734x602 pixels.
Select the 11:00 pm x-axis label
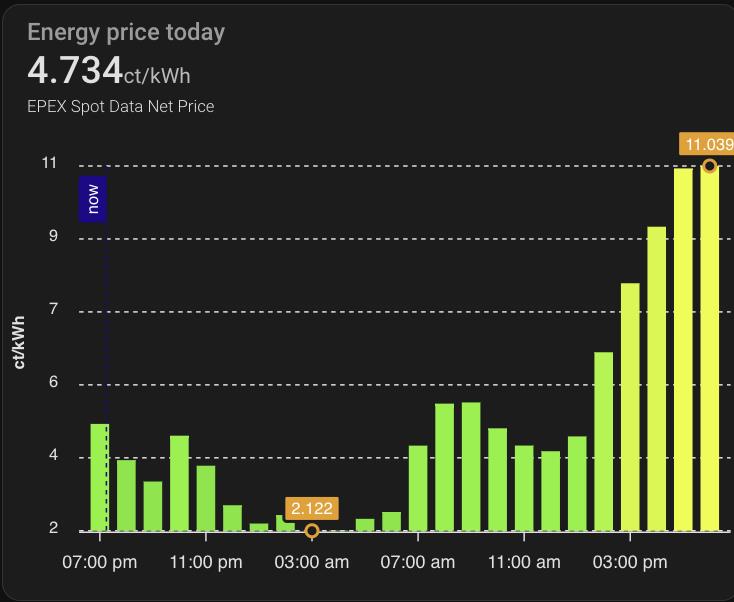tap(206, 562)
